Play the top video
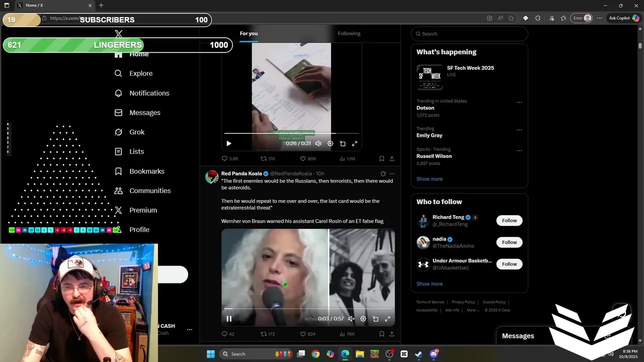This screenshot has height=362, width=644. (x=229, y=143)
